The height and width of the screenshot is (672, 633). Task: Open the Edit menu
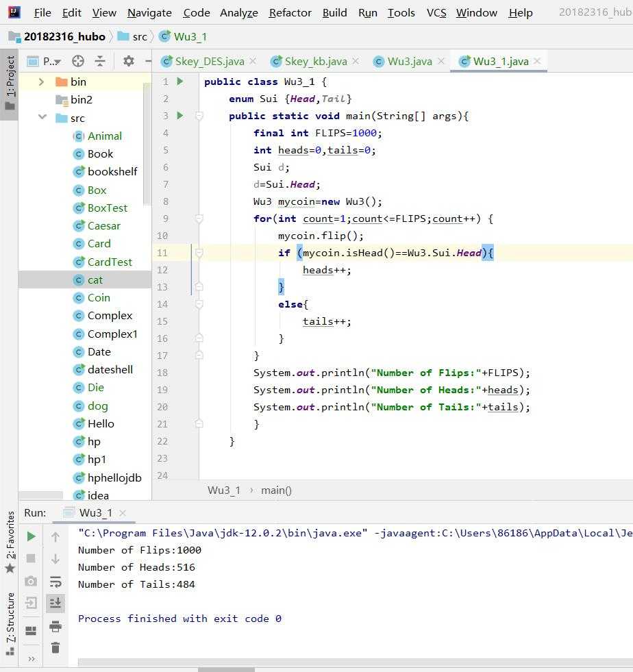click(71, 13)
